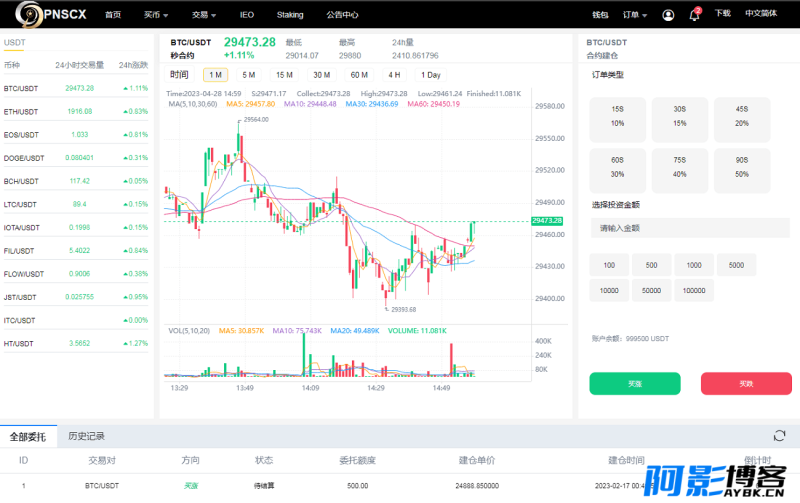This screenshot has width=800, height=503.
Task: Click the green 买涨 buy-up button
Action: pos(635,384)
